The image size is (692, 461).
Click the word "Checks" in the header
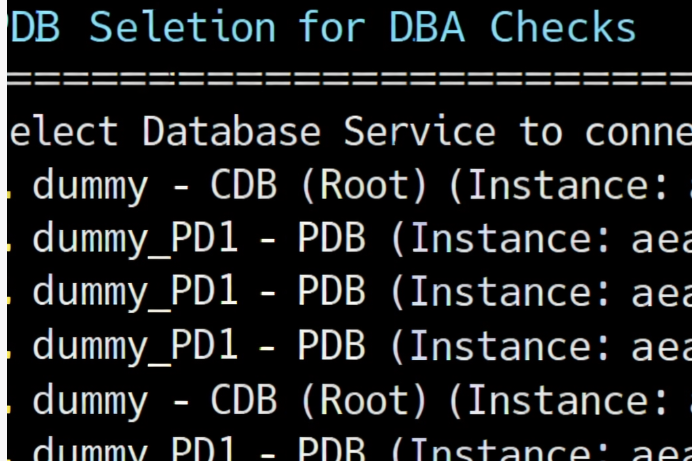(x=563, y=28)
